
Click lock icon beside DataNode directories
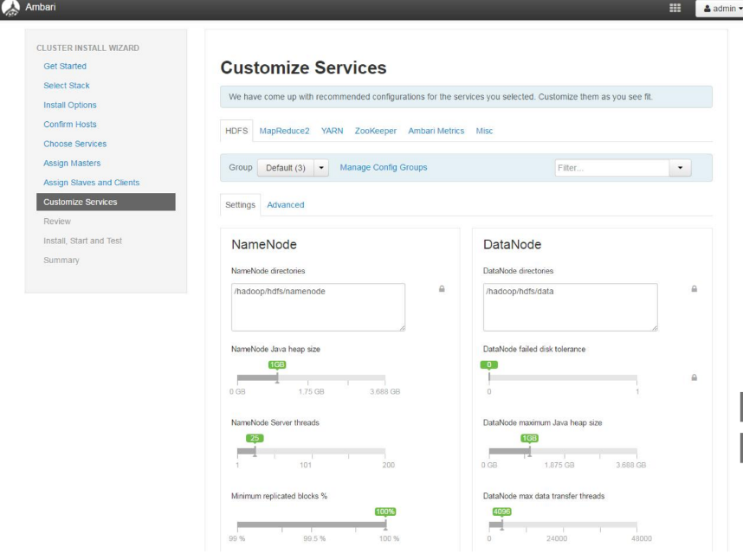tap(694, 289)
